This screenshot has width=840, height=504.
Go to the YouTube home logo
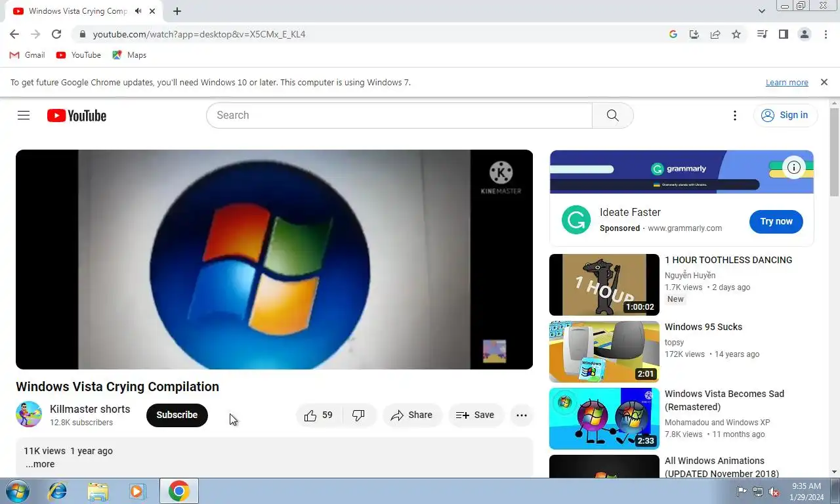pyautogui.click(x=77, y=115)
